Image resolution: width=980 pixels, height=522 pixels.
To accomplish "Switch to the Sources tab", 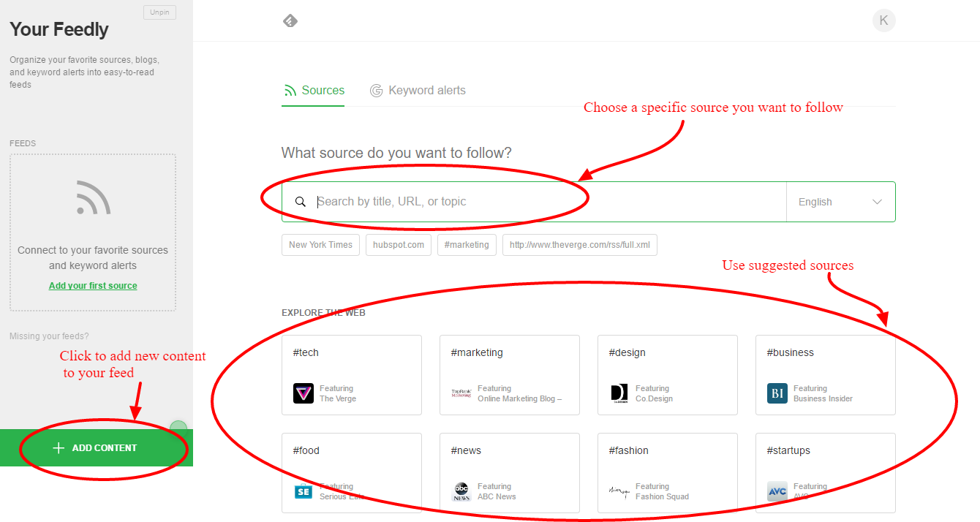I will [313, 91].
